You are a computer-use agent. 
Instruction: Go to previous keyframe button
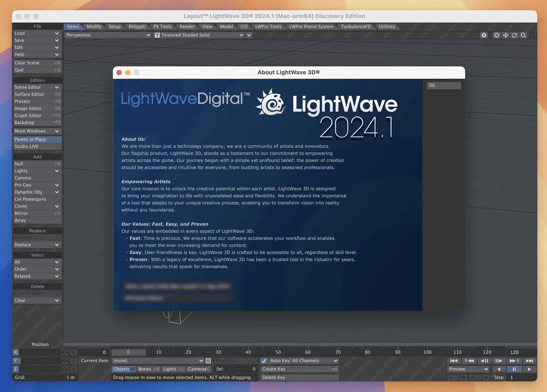469,361
